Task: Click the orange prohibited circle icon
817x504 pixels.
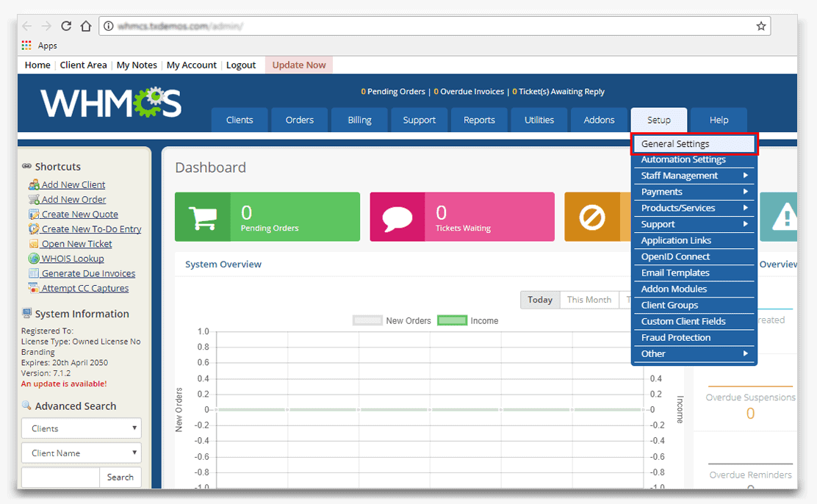Action: click(591, 217)
